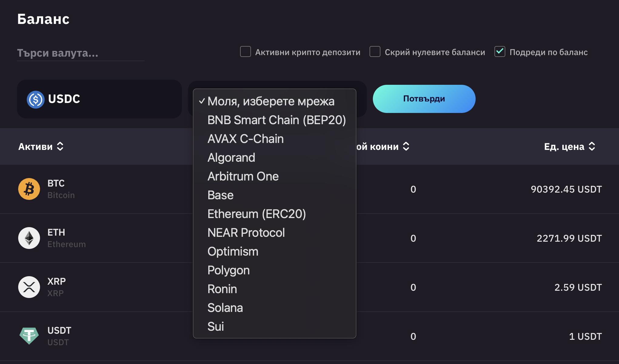Uncheck Подреди по баланс checkbox

pyautogui.click(x=500, y=52)
